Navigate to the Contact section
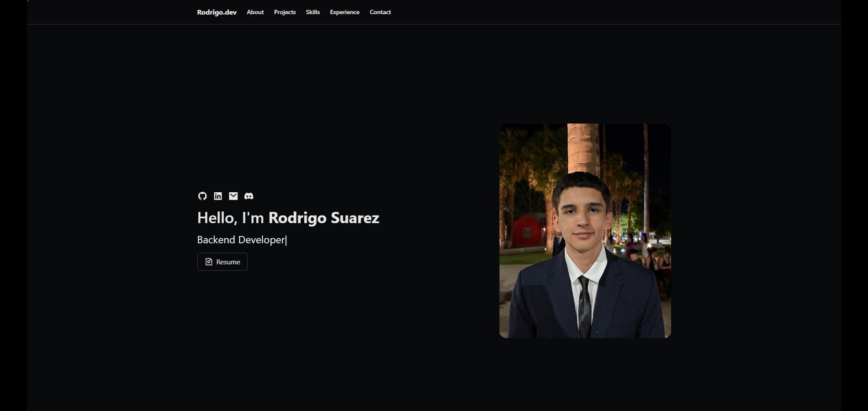Screen dimensions: 868x411 (x=380, y=12)
